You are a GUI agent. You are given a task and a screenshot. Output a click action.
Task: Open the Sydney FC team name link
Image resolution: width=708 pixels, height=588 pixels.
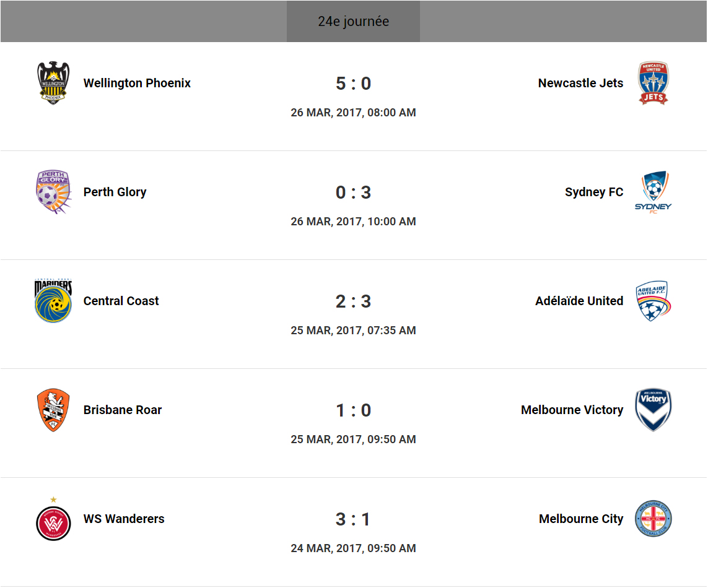(x=593, y=192)
